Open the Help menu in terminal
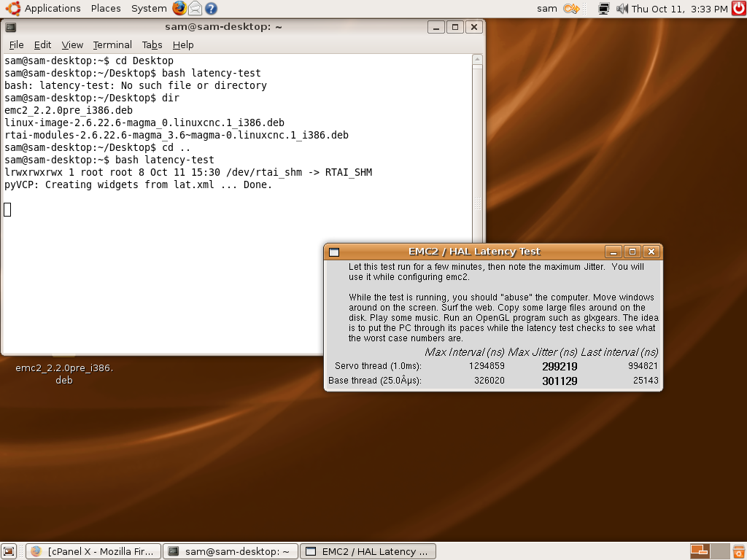This screenshot has height=560, width=747. coord(183,44)
